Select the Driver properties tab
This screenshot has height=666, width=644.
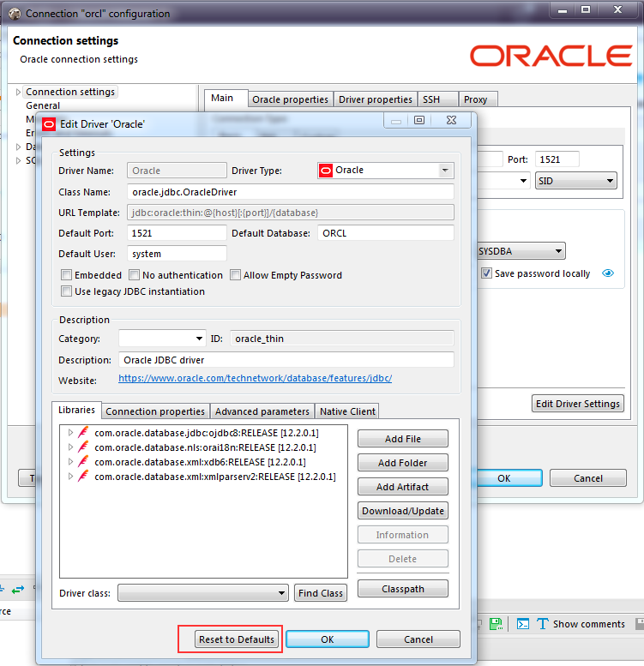click(375, 99)
